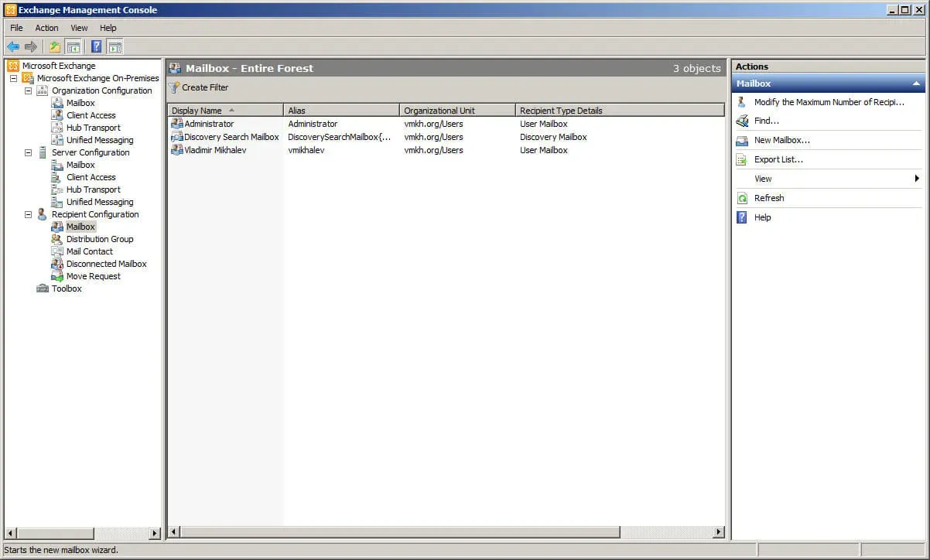Toggle the console tree toolbar icon
Viewport: 930px width, 560px height.
74,47
